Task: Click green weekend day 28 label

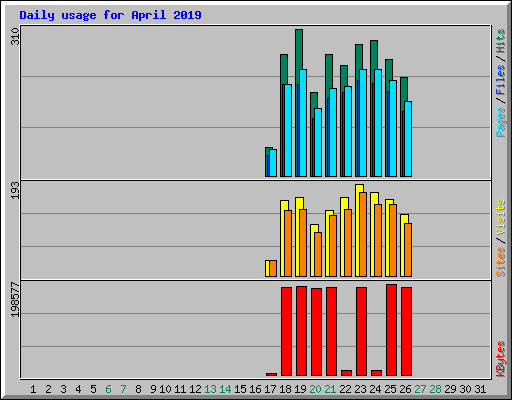Action: click(x=435, y=389)
